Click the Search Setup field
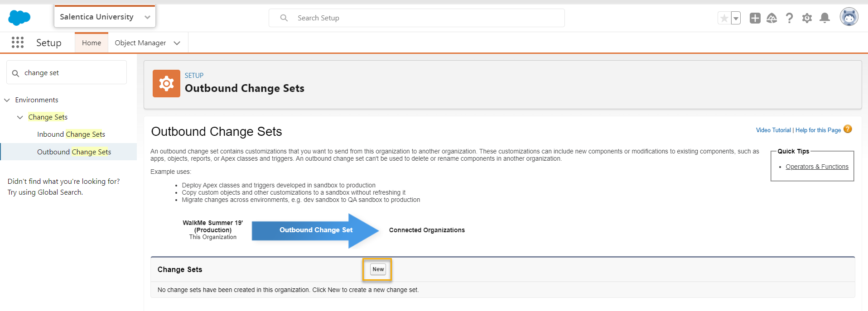This screenshot has width=868, height=311. click(417, 18)
